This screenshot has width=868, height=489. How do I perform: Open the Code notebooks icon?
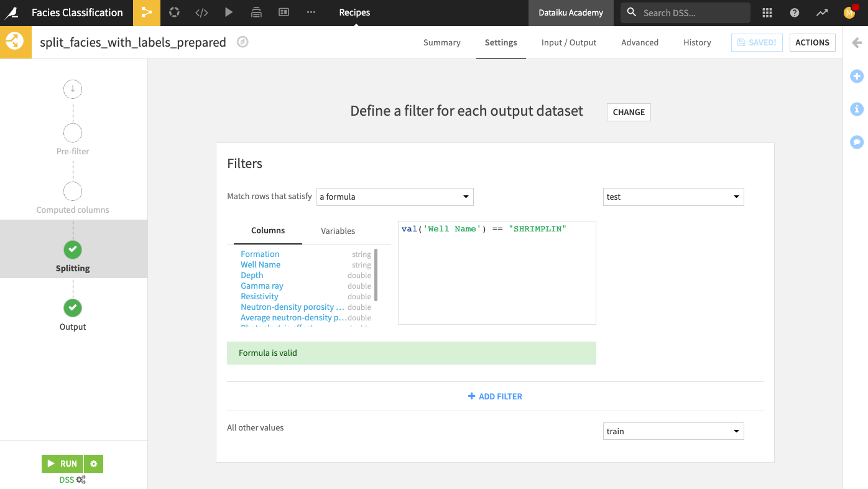pyautogui.click(x=201, y=12)
